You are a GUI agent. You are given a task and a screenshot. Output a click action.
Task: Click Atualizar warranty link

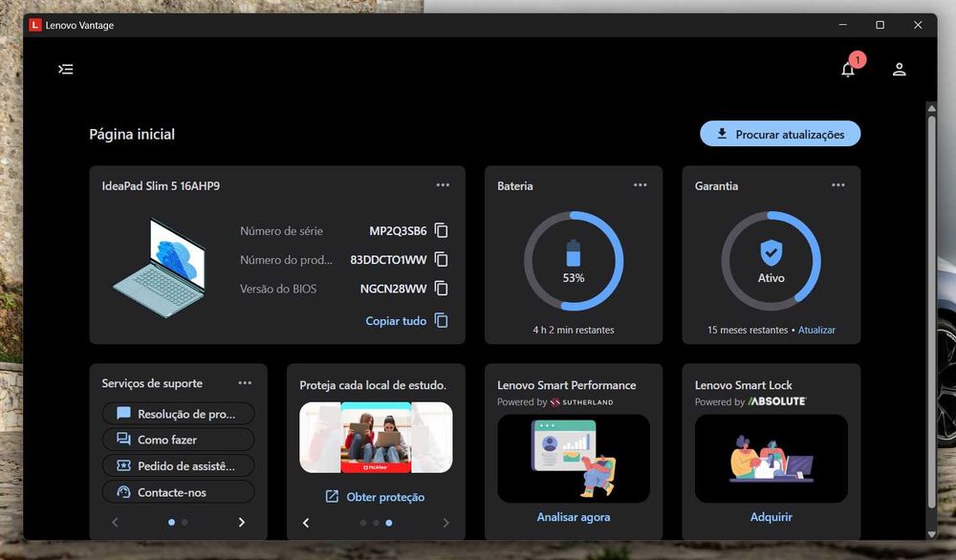click(x=816, y=330)
